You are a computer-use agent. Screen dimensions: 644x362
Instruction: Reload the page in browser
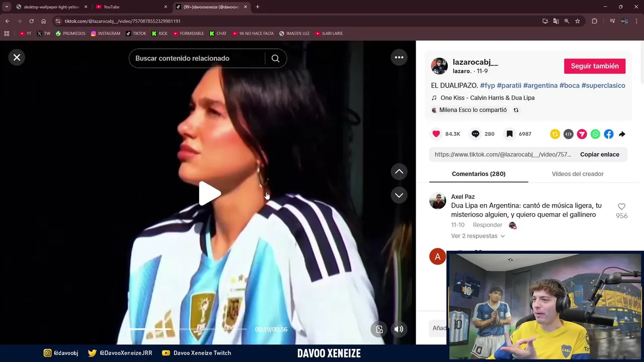tap(31, 21)
